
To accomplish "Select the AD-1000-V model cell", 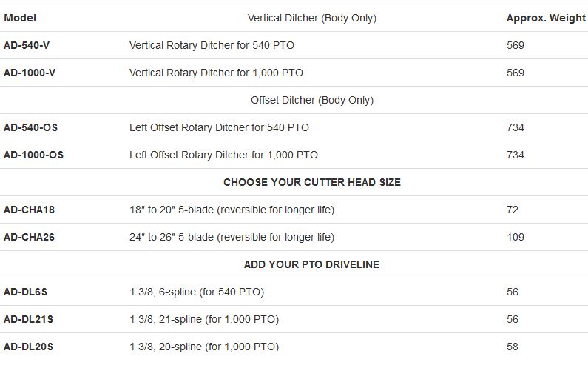I will [30, 73].
